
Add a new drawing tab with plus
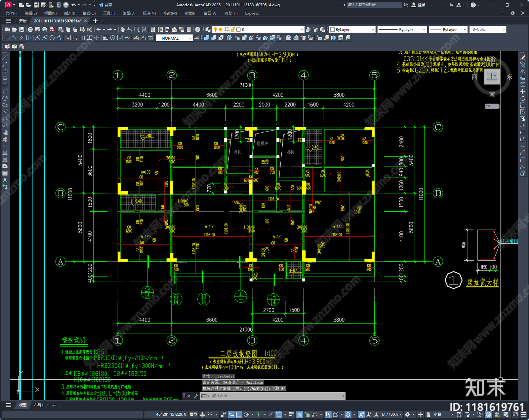point(96,21)
